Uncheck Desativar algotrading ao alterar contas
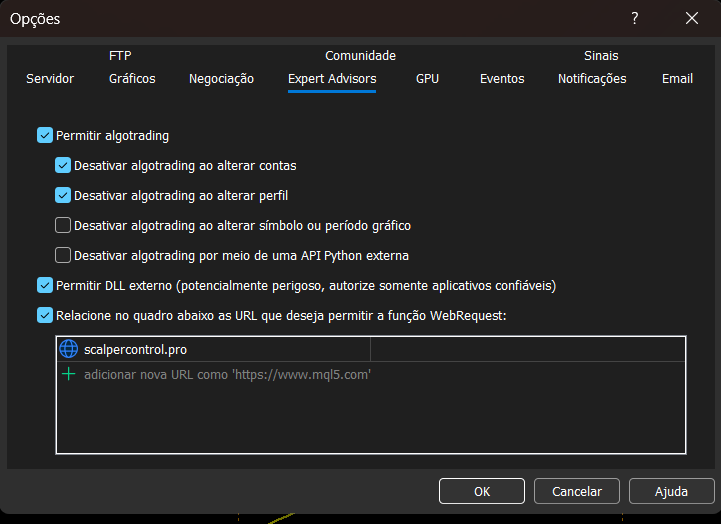Screen dimensions: 721x524 pos(63,165)
